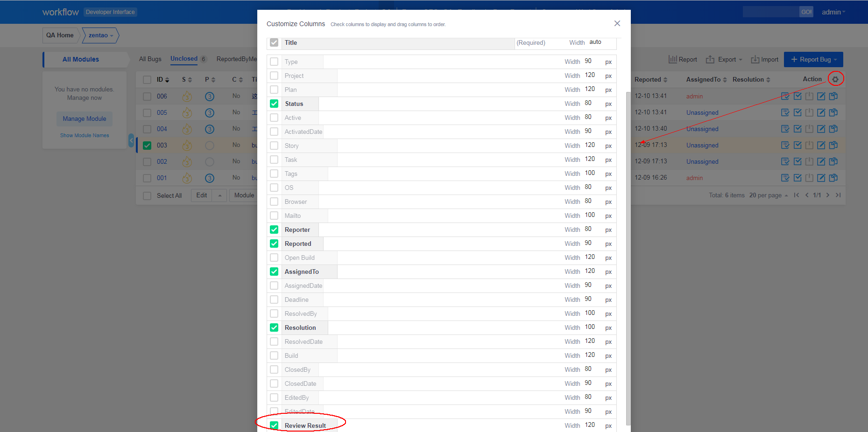The image size is (868, 432).
Task: Switch to the All Bugs tab
Action: click(150, 59)
